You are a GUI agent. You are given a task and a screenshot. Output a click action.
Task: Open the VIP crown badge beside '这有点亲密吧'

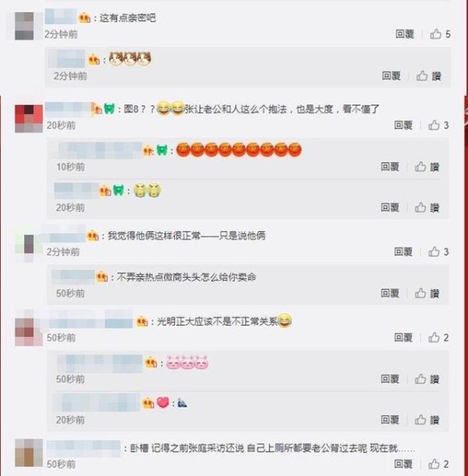(85, 18)
